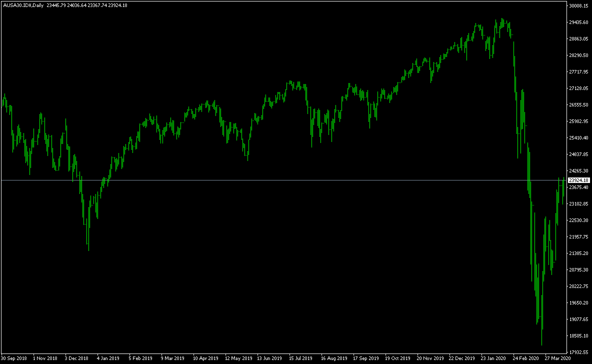
Task: Click the 21385.20 price axis label
Action: (x=579, y=253)
